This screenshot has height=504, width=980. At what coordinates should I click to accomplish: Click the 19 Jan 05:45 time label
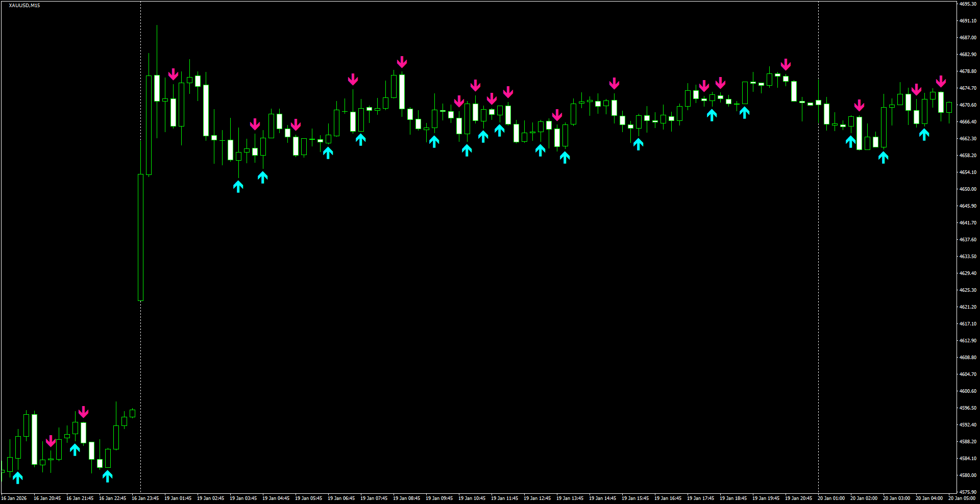pos(308,498)
